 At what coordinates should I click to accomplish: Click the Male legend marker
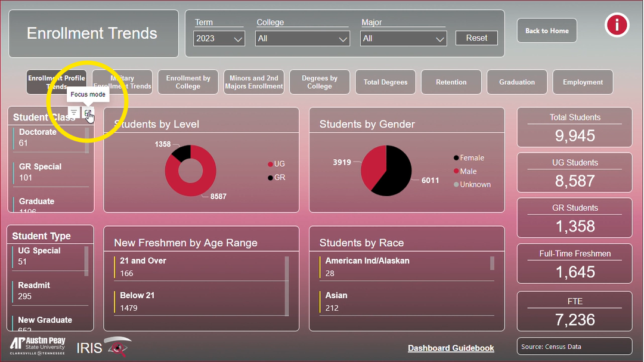(x=457, y=171)
